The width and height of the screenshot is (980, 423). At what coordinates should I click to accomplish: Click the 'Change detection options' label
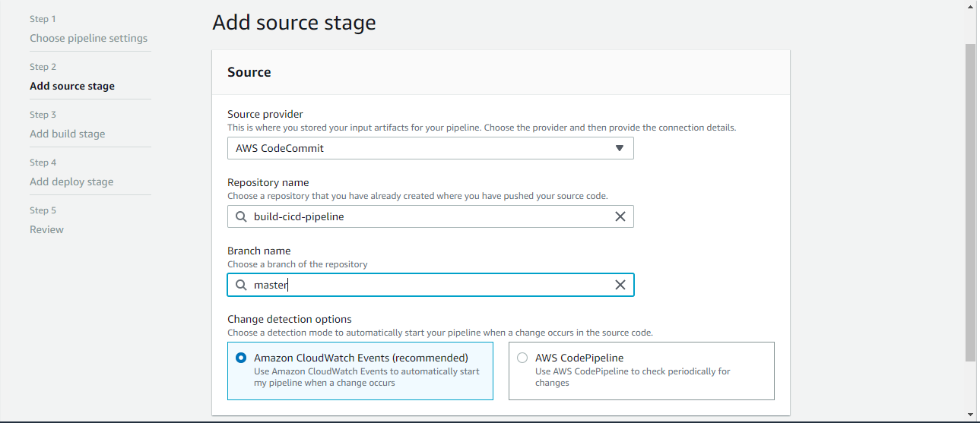tap(290, 319)
